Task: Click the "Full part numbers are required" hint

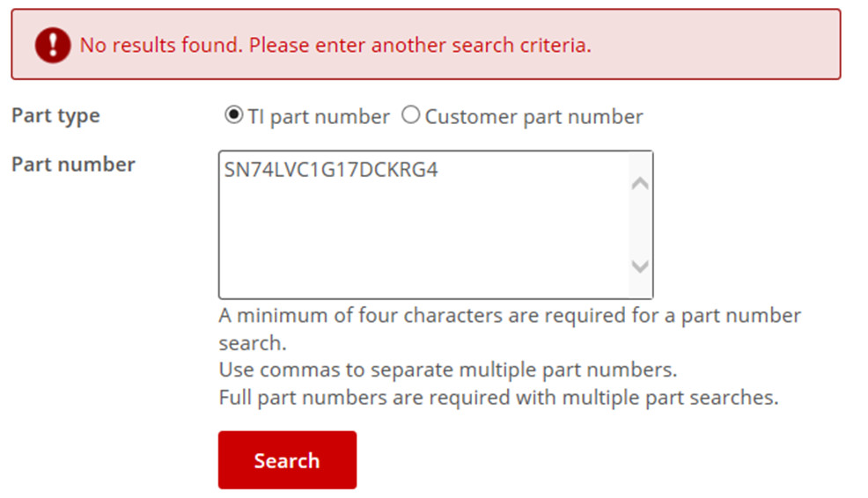Action: 498,397
